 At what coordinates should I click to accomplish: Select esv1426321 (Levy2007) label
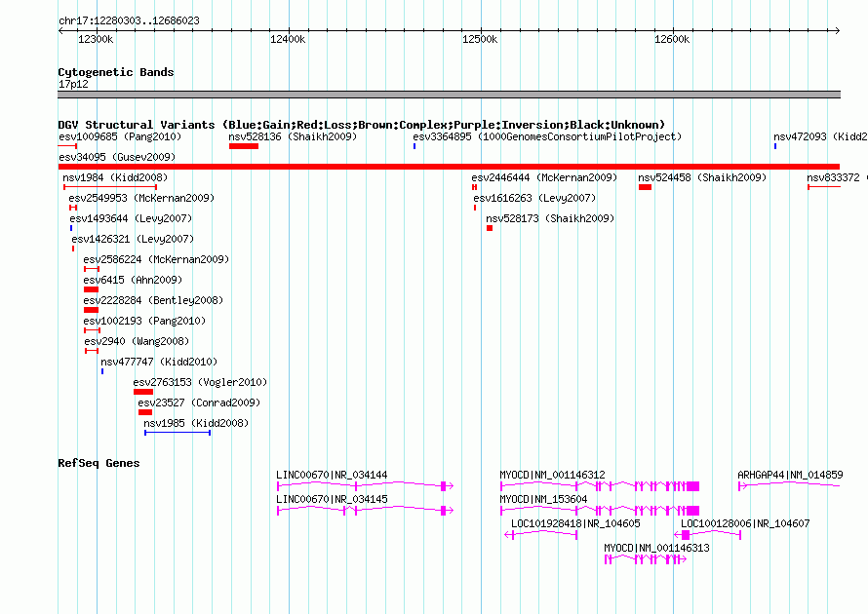(133, 239)
